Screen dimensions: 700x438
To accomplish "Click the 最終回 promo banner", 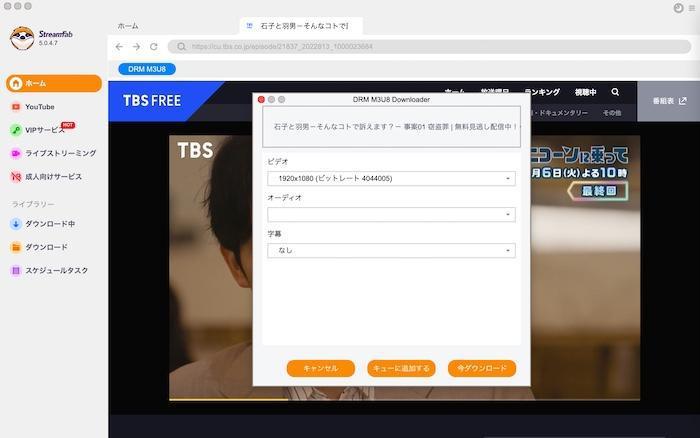I will (598, 191).
